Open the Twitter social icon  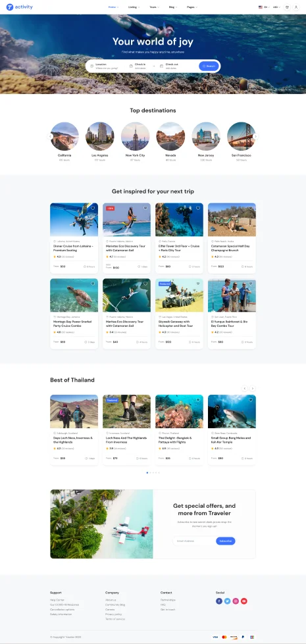[227, 601]
